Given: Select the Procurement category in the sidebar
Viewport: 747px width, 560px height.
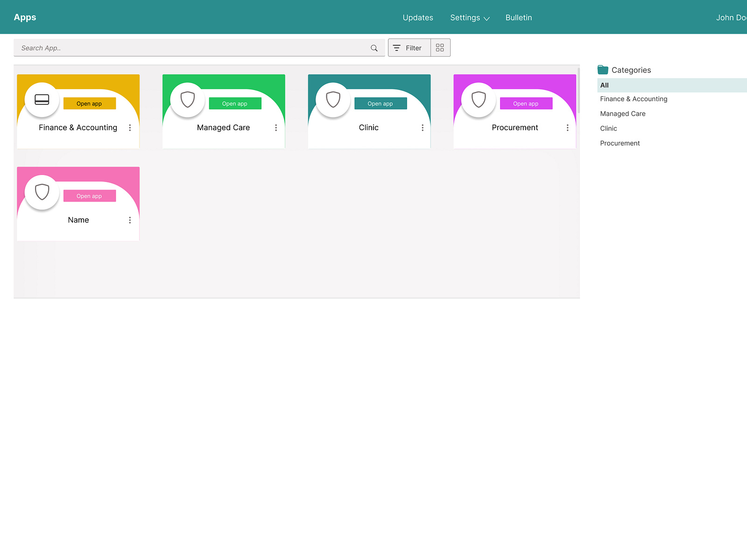Looking at the screenshot, I should tap(620, 143).
